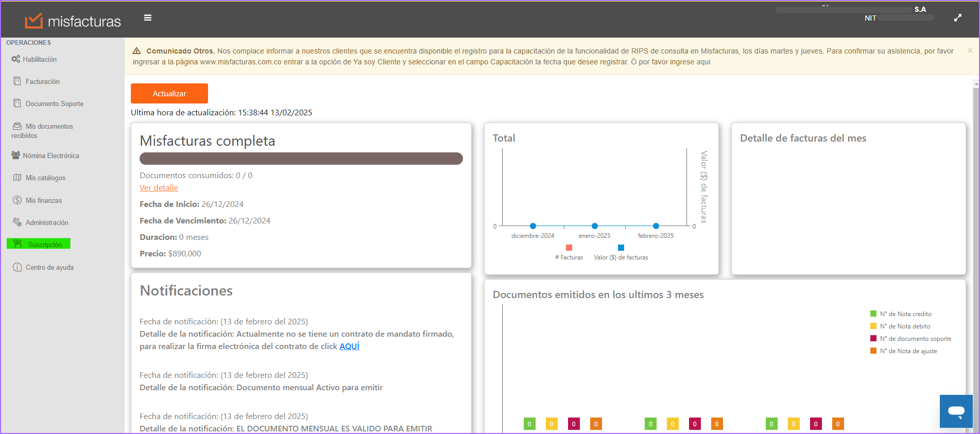Click the Mis documentos recibidos inbox icon

[17, 126]
